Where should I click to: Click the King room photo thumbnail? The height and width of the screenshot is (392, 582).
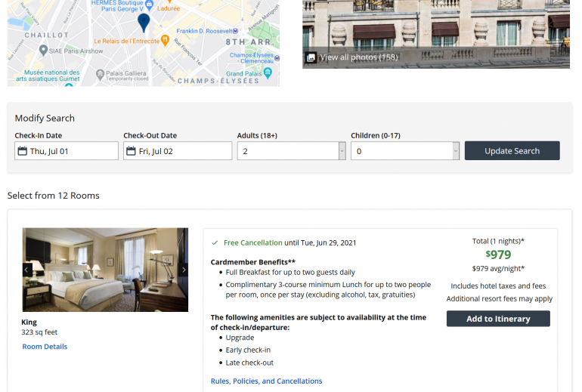pyautogui.click(x=105, y=270)
